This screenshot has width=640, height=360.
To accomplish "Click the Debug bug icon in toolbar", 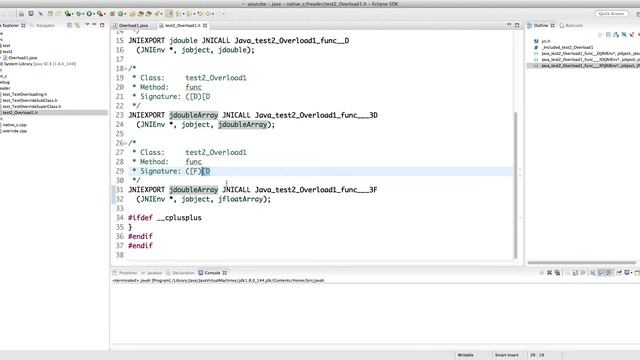I will click(79, 13).
